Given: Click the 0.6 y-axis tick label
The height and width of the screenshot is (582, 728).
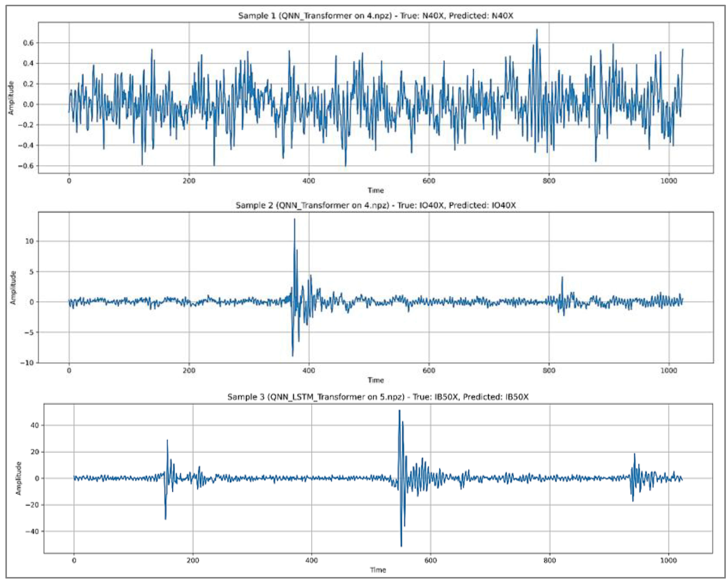Looking at the screenshot, I should (x=28, y=43).
